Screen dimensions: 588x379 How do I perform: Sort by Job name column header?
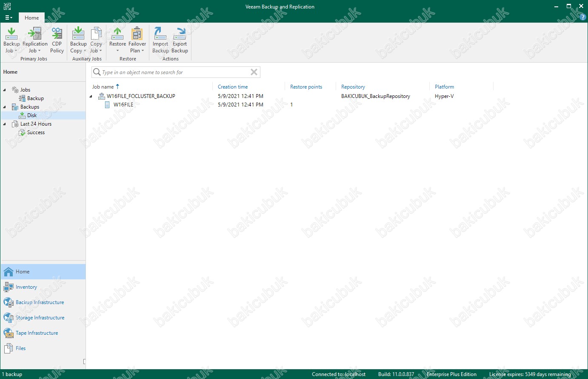pos(103,87)
